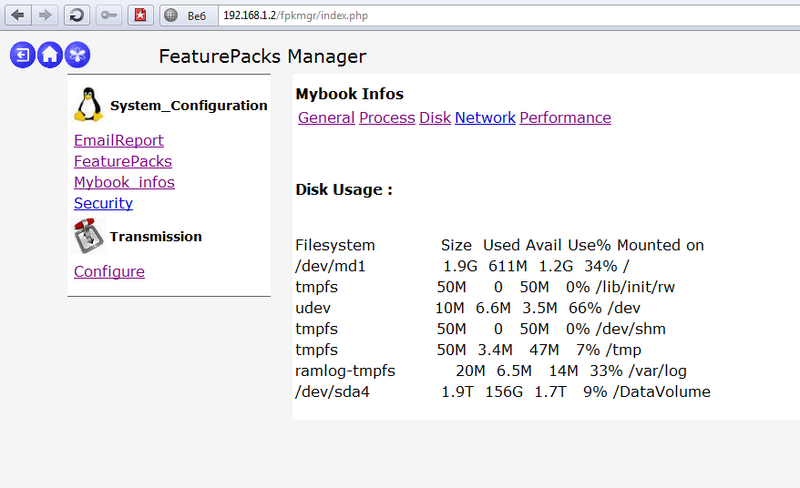Open the Transmission Configure link
The height and width of the screenshot is (488, 800).
(x=109, y=272)
